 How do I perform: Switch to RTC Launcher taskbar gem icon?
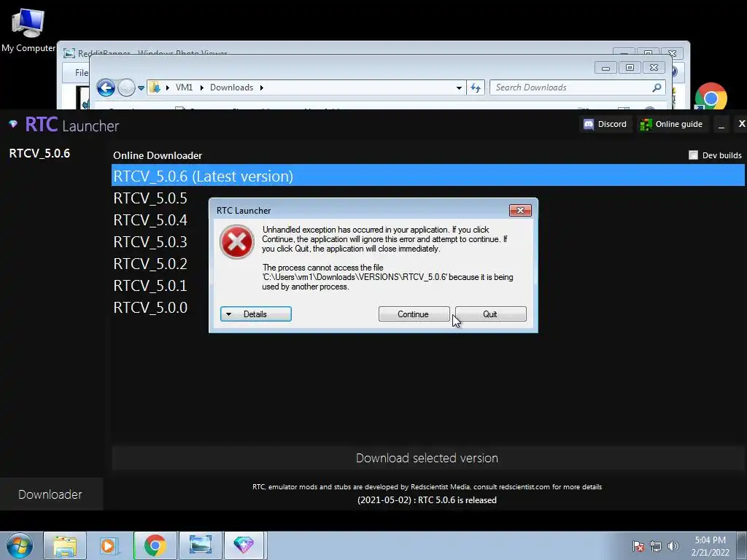point(244,545)
